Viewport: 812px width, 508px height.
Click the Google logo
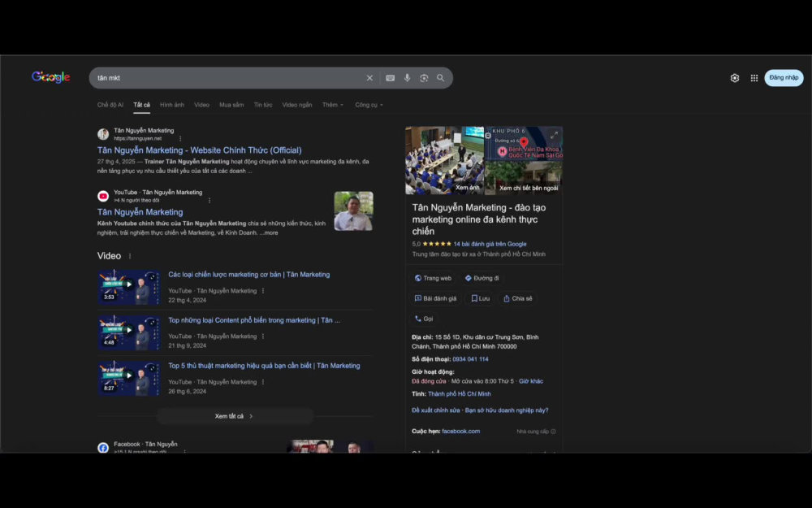click(x=50, y=77)
